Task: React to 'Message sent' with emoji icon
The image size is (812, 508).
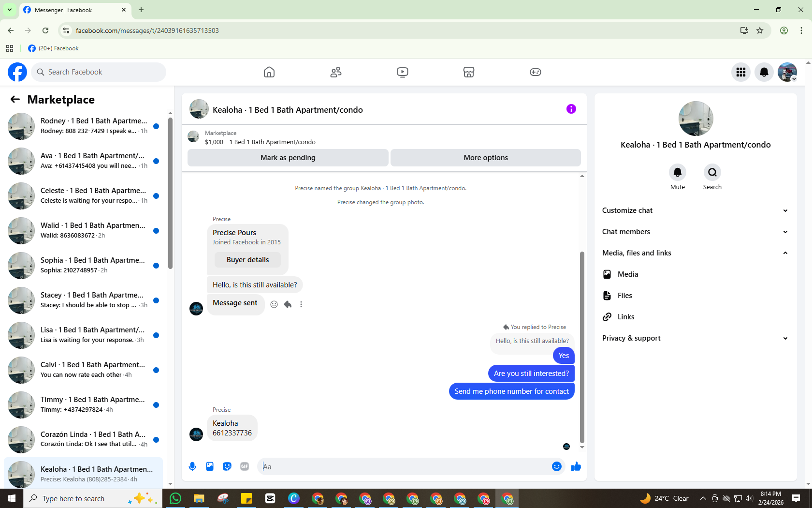Action: 274,304
